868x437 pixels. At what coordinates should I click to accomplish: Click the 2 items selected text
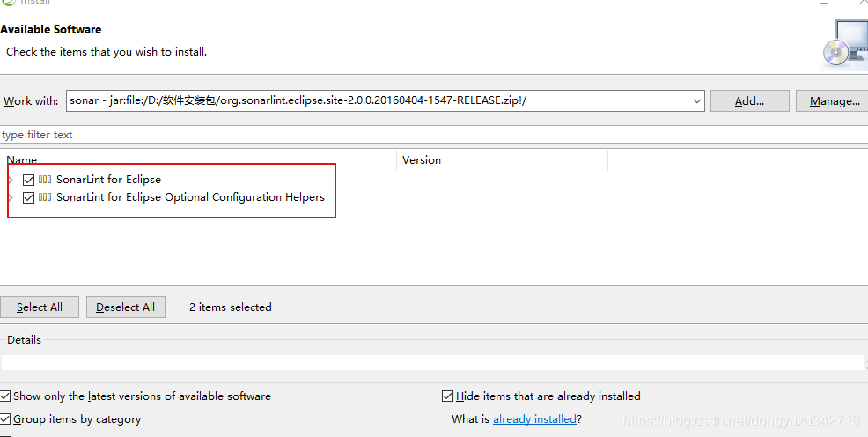tap(231, 307)
